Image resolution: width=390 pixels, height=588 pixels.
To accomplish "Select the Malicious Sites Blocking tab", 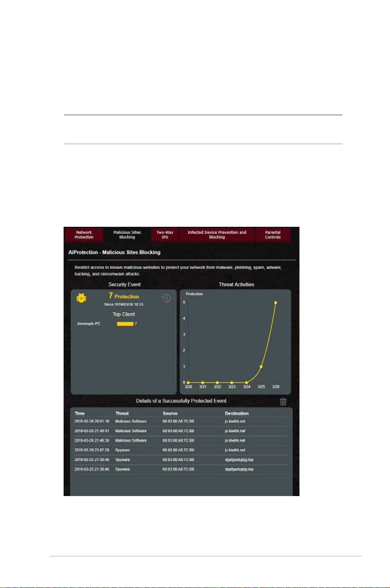I will [x=127, y=235].
